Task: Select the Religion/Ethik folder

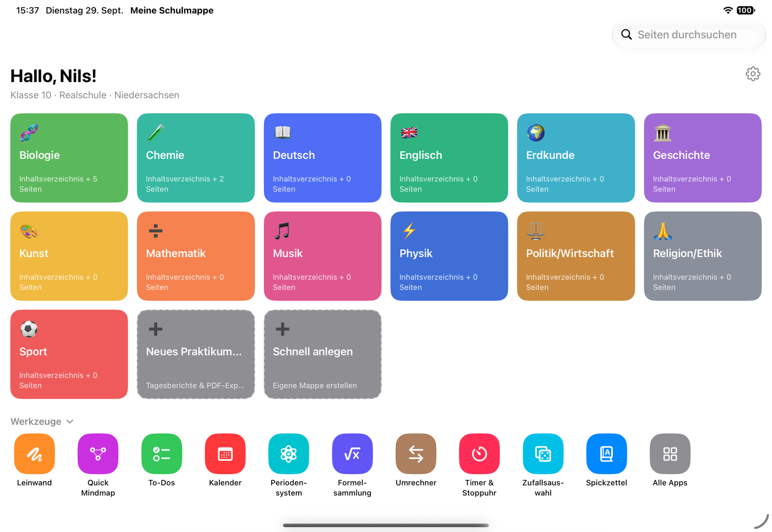Action: click(703, 256)
